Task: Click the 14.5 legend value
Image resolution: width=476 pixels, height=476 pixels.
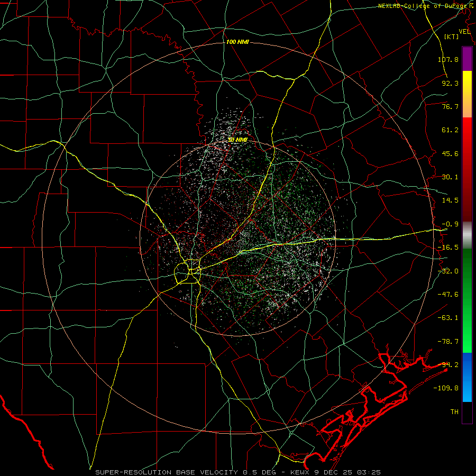Action: coord(450,200)
